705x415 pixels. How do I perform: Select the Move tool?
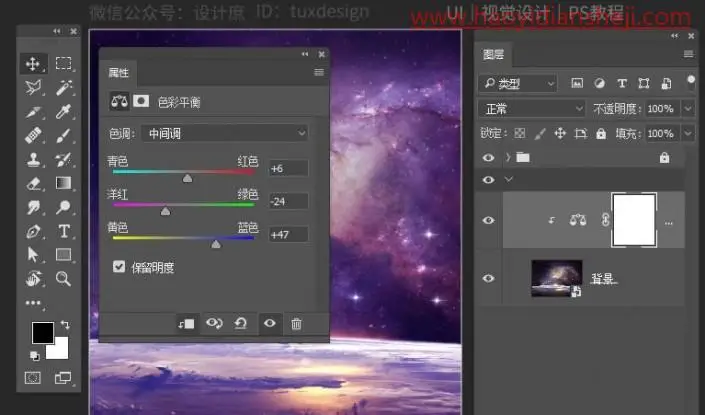33,64
